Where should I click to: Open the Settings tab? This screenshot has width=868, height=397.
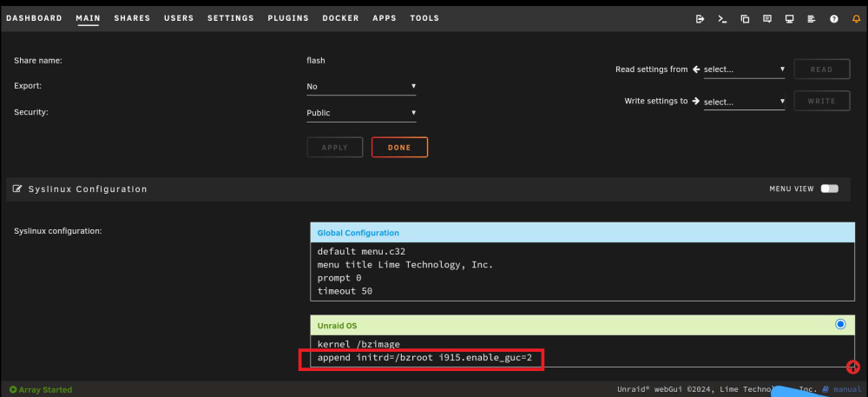pos(231,18)
